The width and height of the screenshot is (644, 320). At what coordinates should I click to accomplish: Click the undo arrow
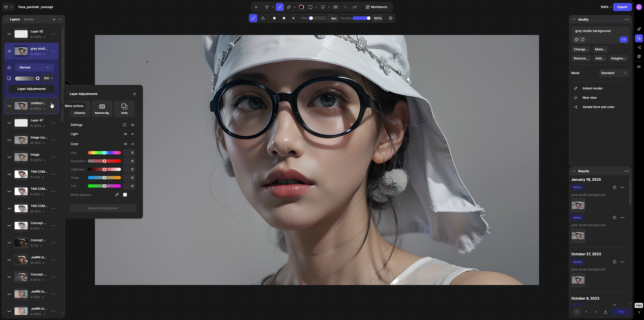[x=345, y=7]
